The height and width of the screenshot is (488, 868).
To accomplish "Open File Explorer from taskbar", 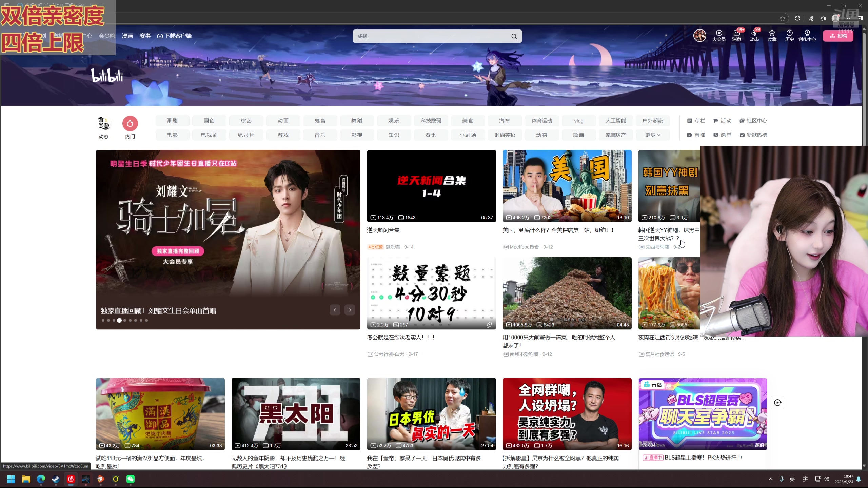I will (x=26, y=479).
